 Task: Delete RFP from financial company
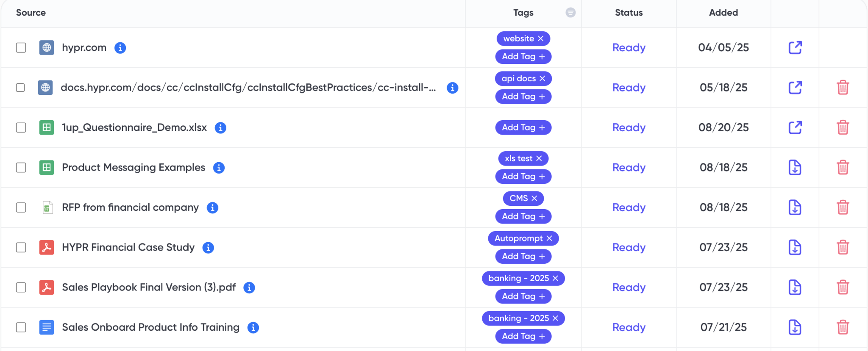click(x=843, y=207)
